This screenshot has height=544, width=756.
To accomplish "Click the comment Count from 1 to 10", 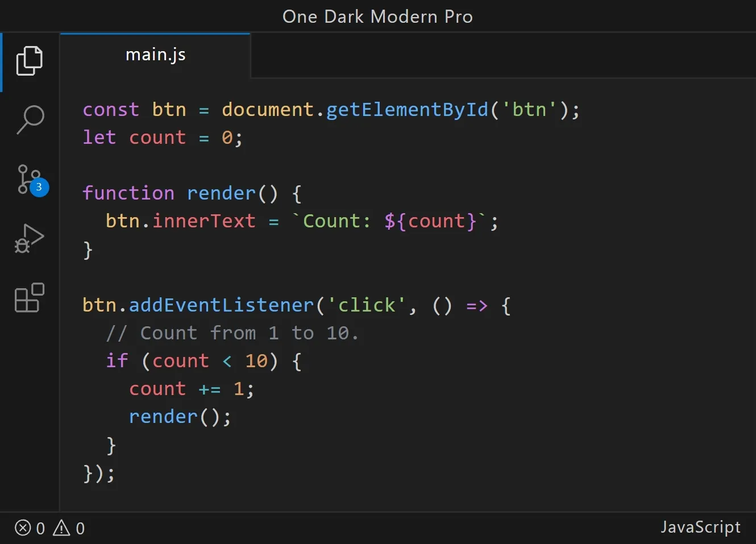I will click(x=232, y=333).
